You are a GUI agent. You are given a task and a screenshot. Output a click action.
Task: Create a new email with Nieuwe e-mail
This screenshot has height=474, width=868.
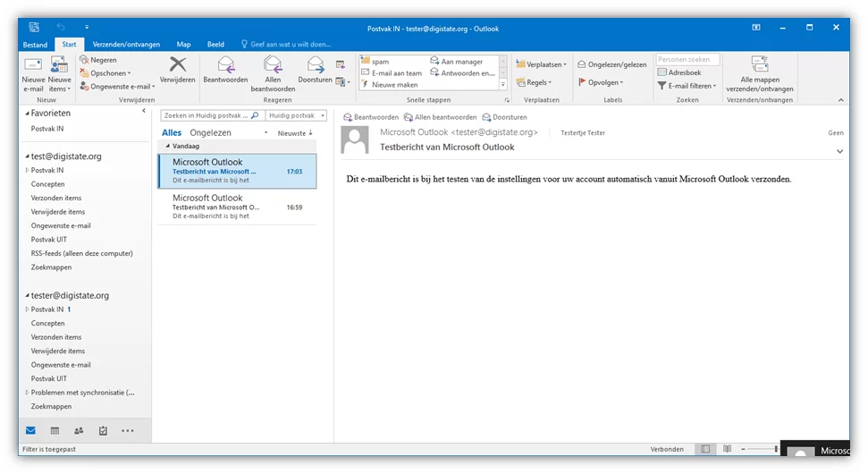pos(33,74)
